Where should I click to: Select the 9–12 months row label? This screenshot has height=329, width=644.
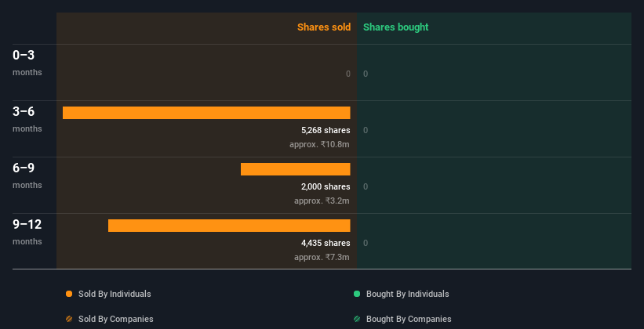[x=27, y=232]
